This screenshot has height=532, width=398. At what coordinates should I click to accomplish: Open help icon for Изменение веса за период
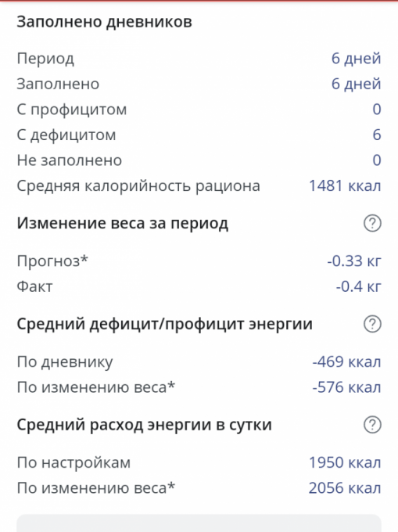point(372,223)
